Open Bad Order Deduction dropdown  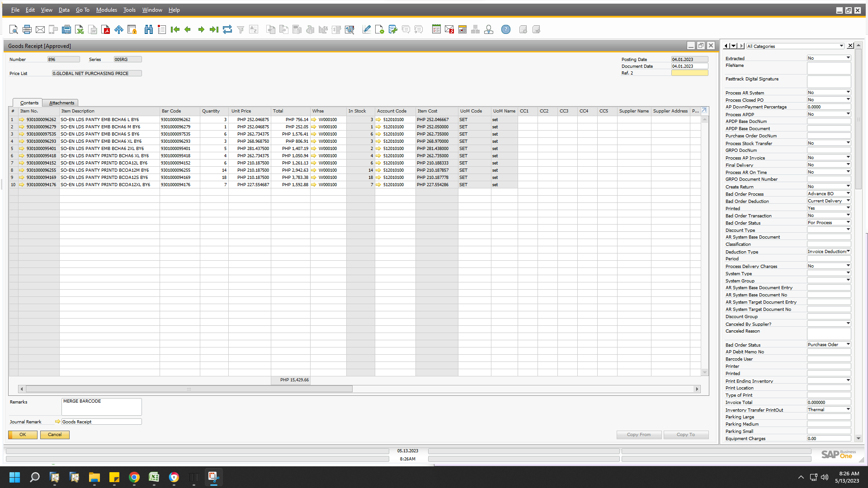848,201
